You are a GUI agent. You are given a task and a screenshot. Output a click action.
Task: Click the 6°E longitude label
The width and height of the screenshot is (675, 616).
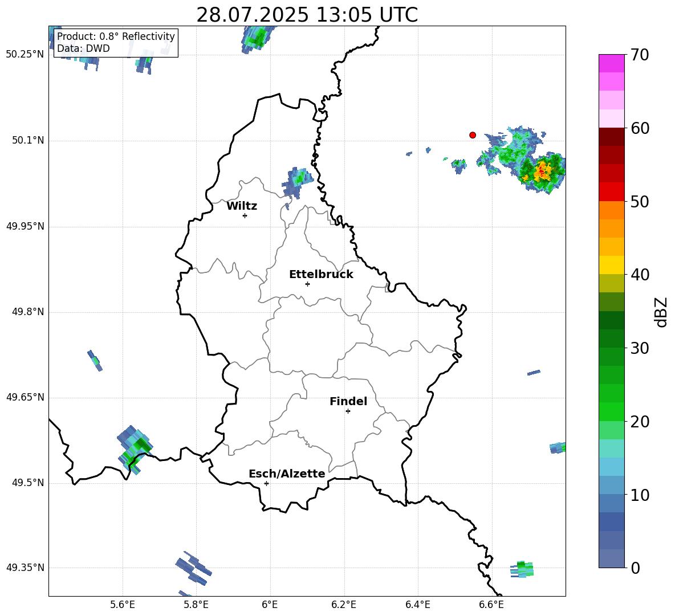(x=270, y=605)
